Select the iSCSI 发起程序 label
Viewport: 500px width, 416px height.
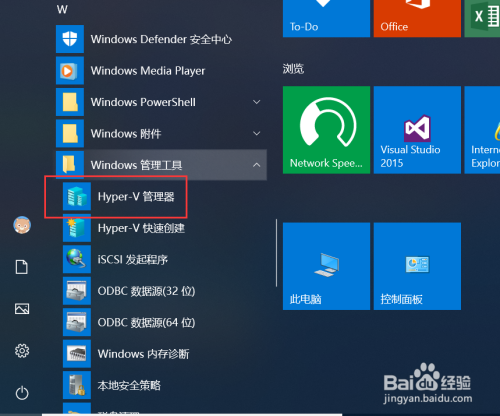[133, 259]
